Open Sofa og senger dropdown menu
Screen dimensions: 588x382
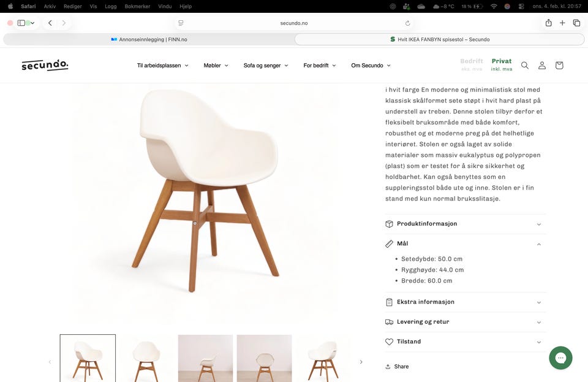[x=265, y=65]
